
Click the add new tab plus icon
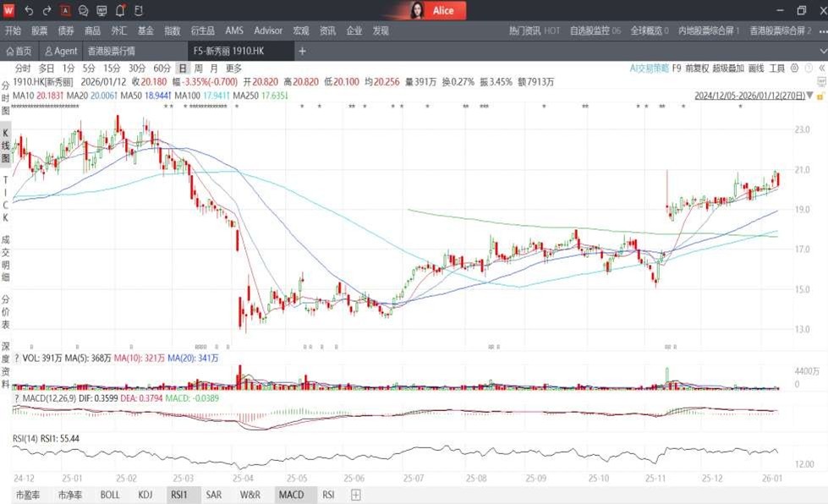302,51
